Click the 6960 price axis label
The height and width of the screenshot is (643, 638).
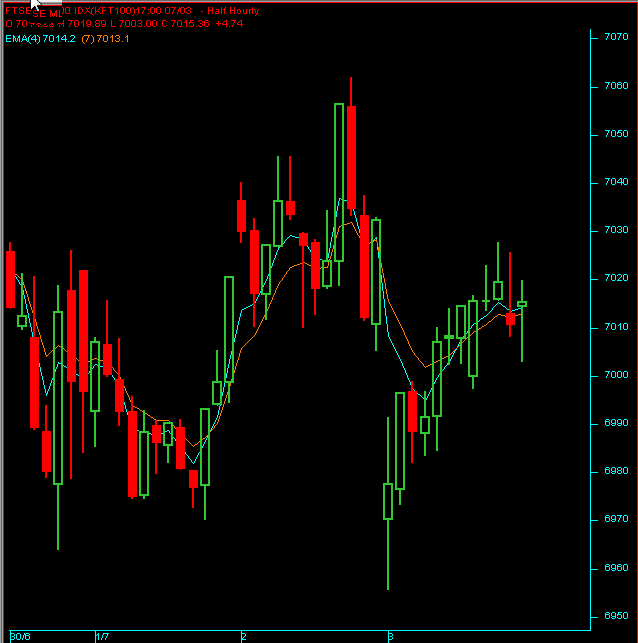616,568
